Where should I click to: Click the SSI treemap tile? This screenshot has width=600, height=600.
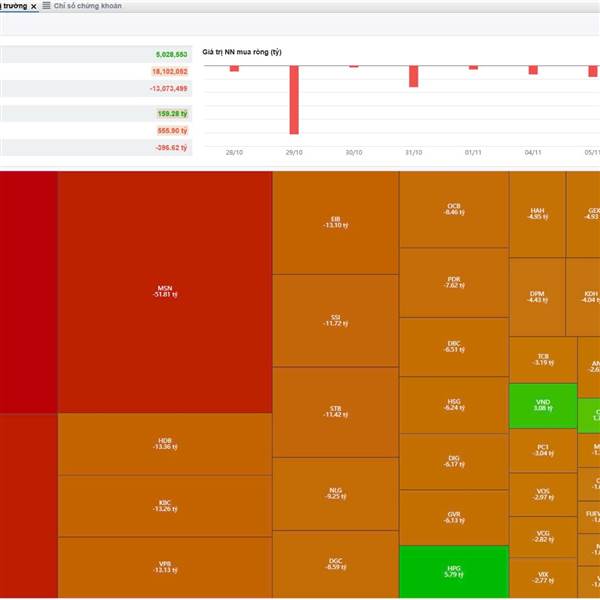point(336,321)
